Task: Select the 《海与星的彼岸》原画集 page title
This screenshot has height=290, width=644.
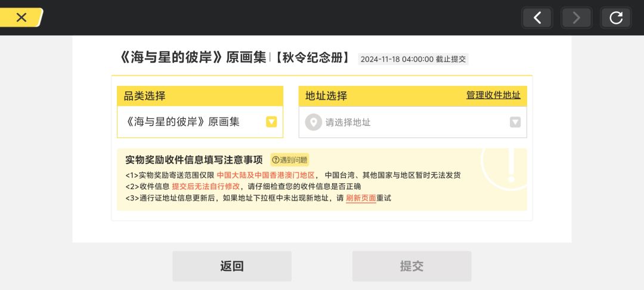Action: [x=192, y=58]
